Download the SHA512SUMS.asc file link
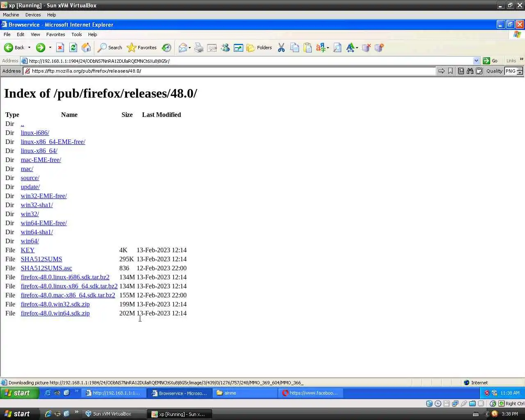This screenshot has width=525, height=420. (x=46, y=268)
